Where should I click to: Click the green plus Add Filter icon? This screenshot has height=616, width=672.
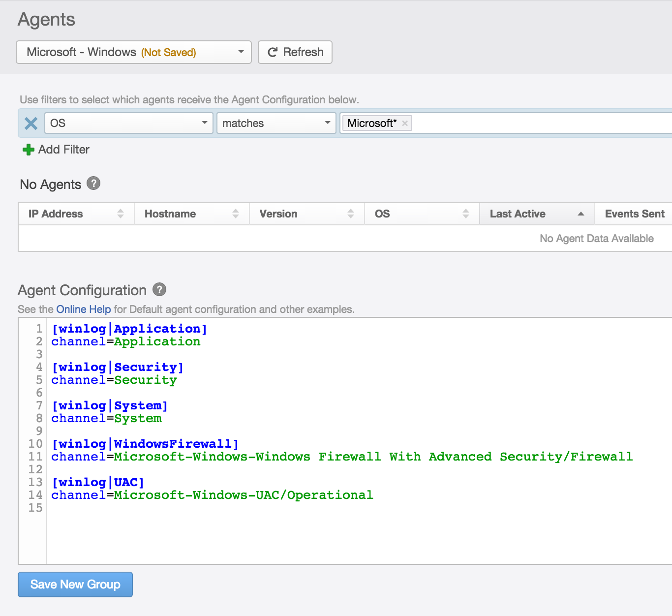29,150
